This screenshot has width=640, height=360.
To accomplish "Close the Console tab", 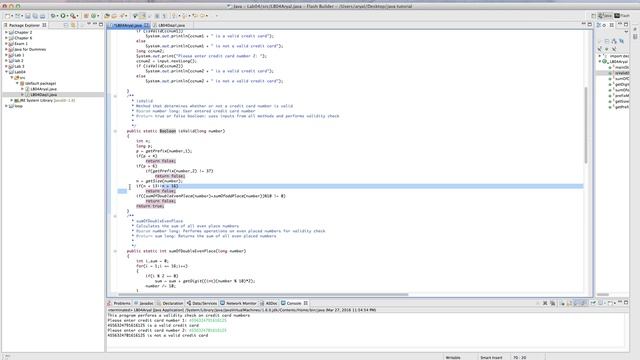I will (306, 303).
